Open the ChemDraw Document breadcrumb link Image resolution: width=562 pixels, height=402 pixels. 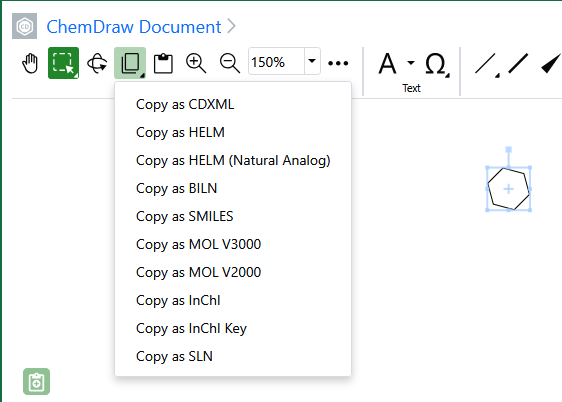coord(134,27)
